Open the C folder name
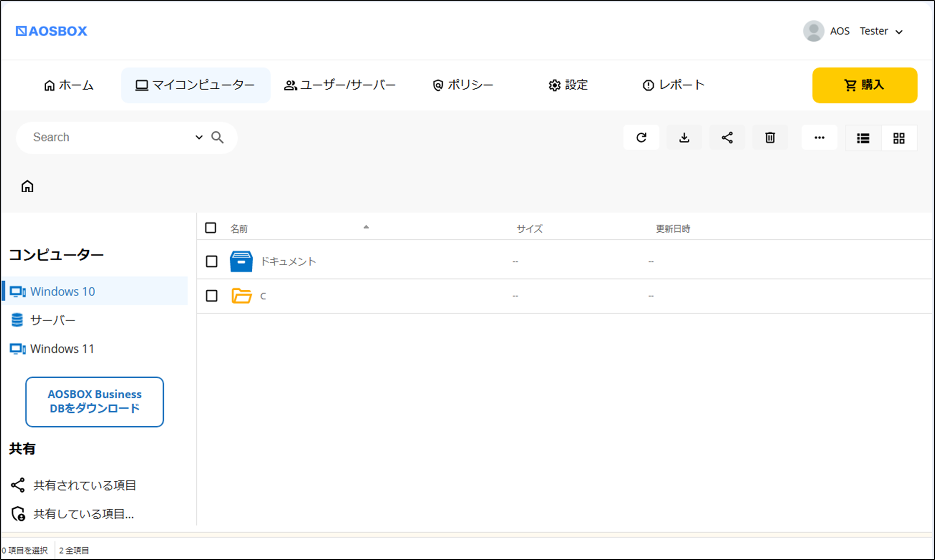 pos(263,296)
